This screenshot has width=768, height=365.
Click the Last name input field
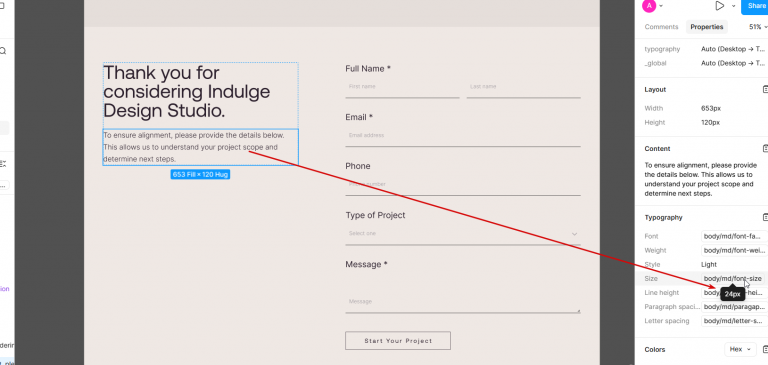[x=524, y=87]
